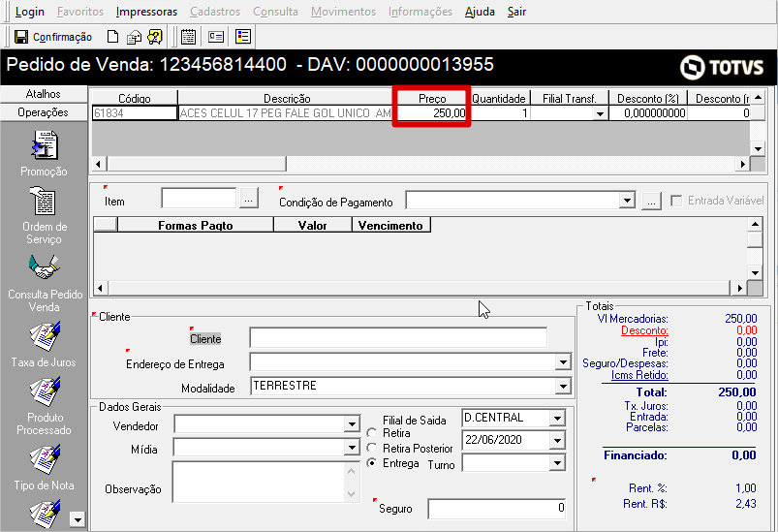Click the items grid scroll up arrow

pos(758,97)
